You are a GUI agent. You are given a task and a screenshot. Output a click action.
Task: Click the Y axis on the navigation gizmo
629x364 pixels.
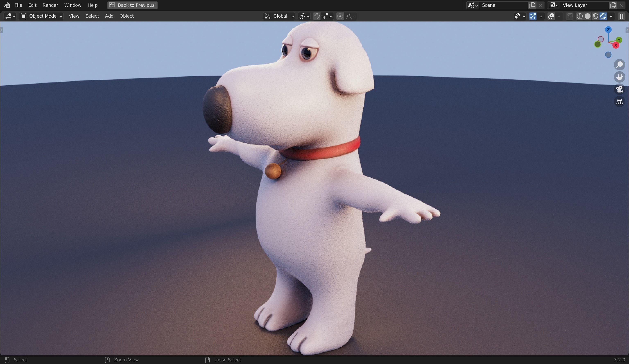619,40
